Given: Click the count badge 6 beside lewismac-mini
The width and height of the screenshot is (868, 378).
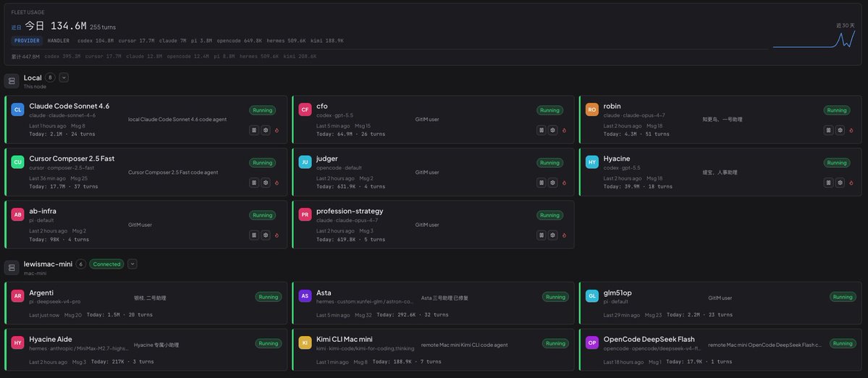Looking at the screenshot, I should 81,264.
